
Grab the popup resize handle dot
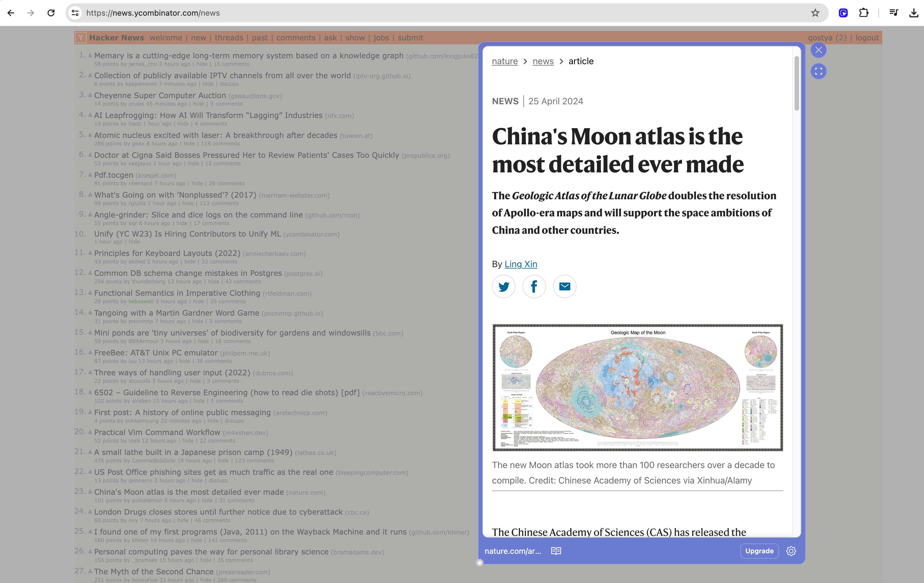tap(479, 563)
